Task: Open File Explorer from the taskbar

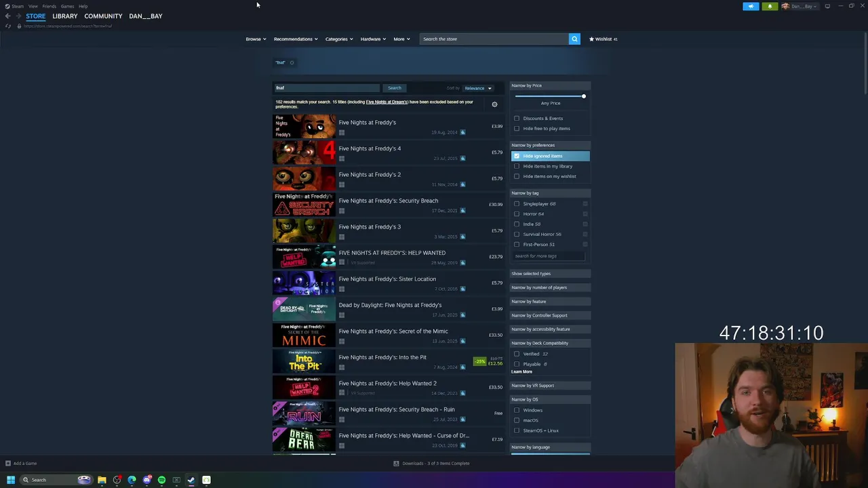Action: (102, 480)
